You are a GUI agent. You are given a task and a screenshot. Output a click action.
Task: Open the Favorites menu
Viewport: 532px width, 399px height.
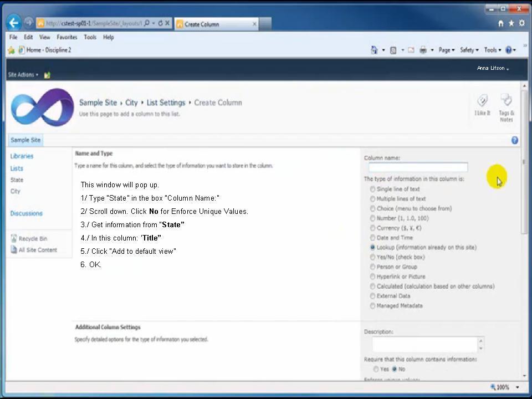(x=66, y=37)
